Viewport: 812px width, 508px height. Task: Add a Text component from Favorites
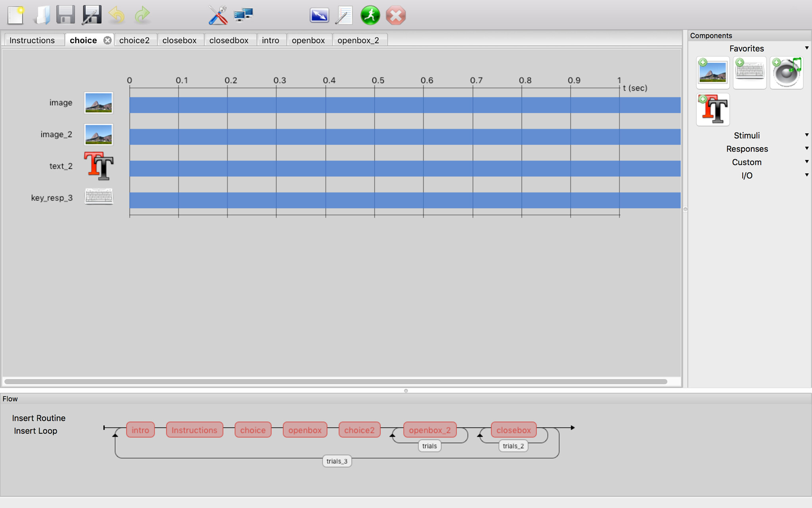click(713, 109)
